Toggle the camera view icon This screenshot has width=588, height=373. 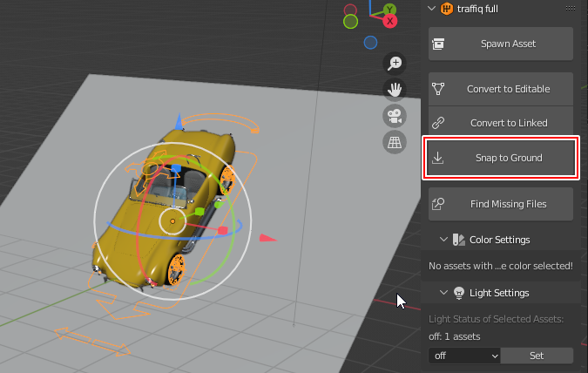coord(395,115)
